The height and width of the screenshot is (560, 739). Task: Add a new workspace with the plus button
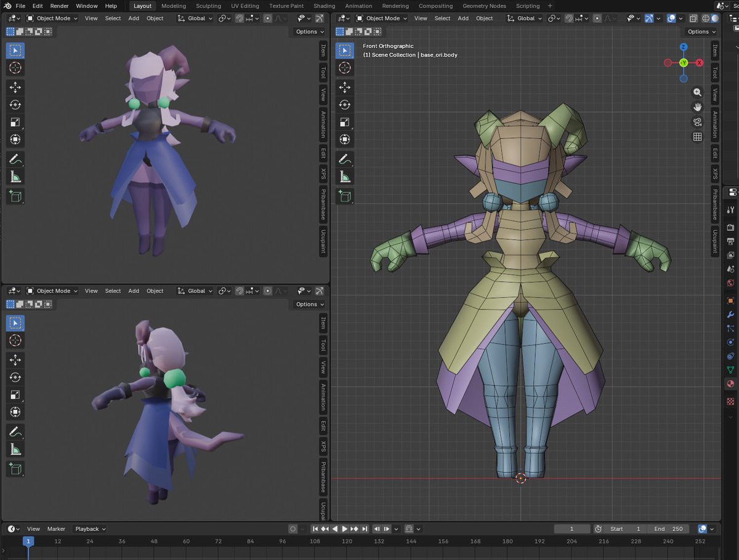(x=550, y=6)
